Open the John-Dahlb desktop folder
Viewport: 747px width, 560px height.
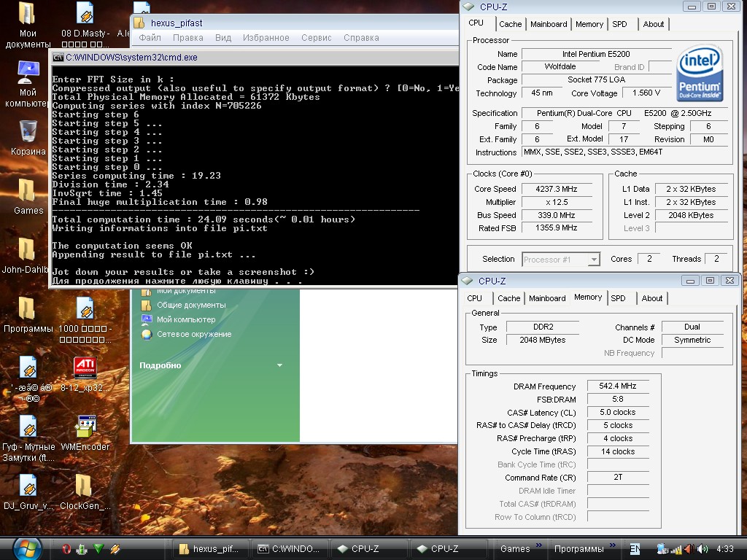pyautogui.click(x=27, y=249)
